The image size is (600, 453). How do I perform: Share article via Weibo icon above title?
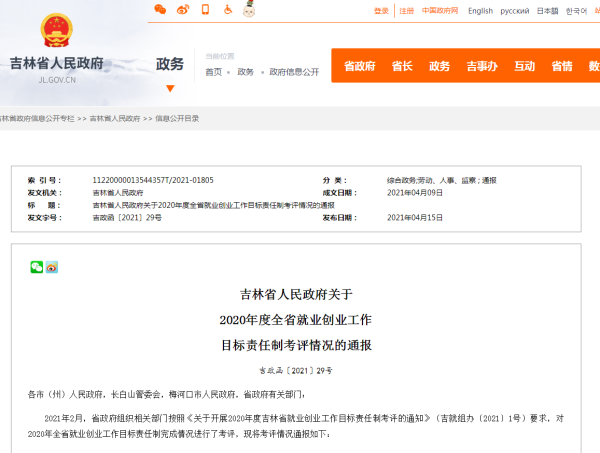tap(52, 267)
